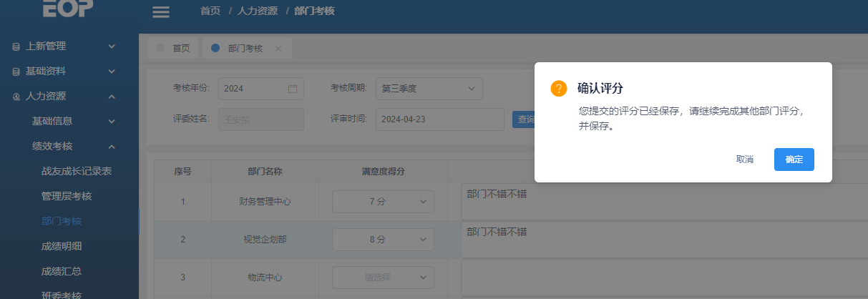The height and width of the screenshot is (299, 868).
Task: Click the calendar icon in 考核年份 field
Action: pos(292,89)
